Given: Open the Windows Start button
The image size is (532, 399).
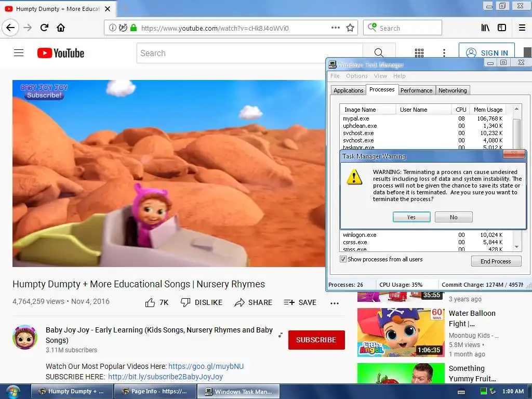Looking at the screenshot, I should (12, 392).
